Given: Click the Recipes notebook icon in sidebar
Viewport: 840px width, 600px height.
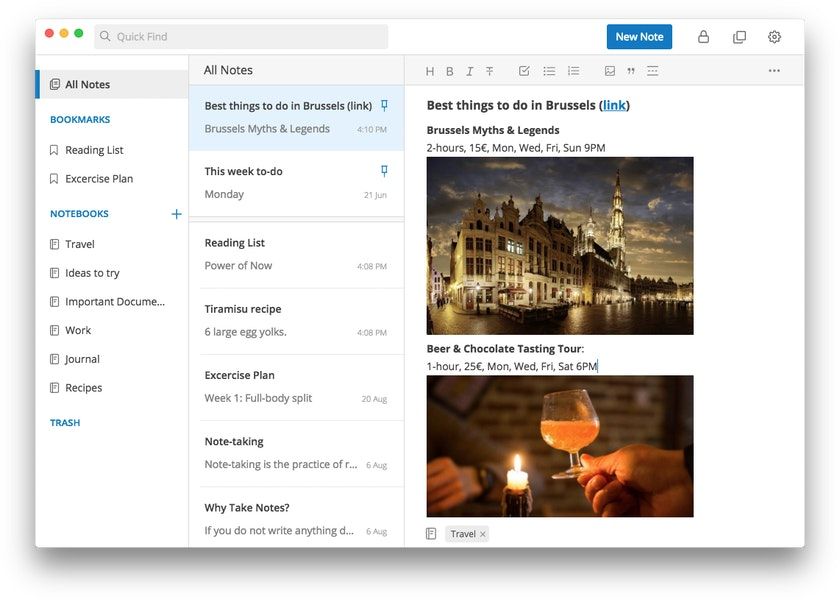Looking at the screenshot, I should (x=54, y=388).
